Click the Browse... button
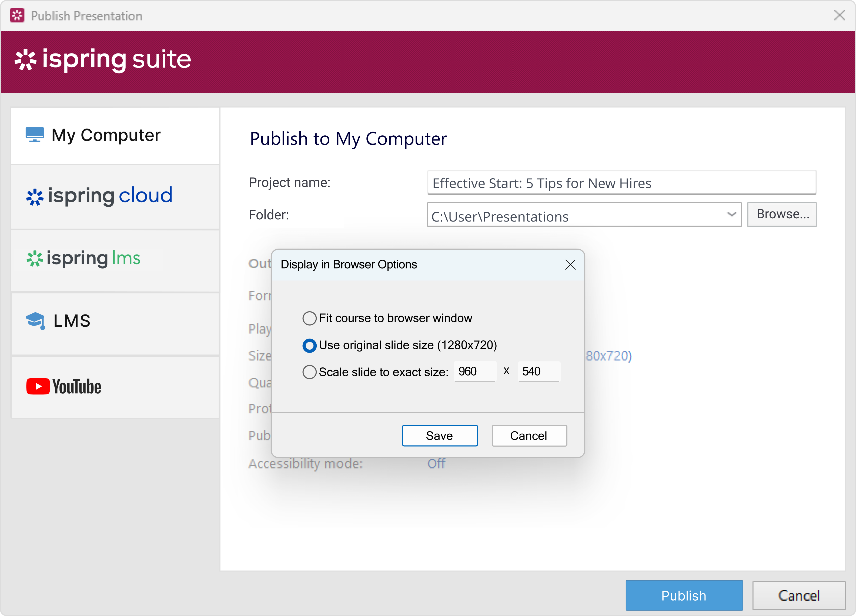Image resolution: width=856 pixels, height=616 pixels. point(782,214)
